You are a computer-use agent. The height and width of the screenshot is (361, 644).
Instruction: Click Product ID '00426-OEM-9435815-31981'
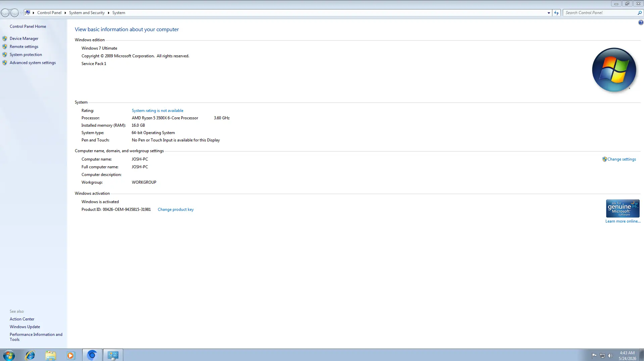tap(127, 209)
